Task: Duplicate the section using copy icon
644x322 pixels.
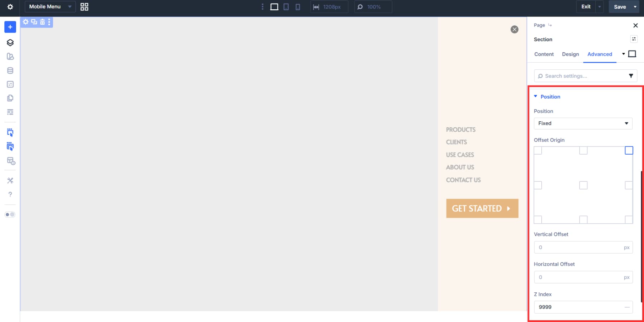Action: pyautogui.click(x=34, y=22)
